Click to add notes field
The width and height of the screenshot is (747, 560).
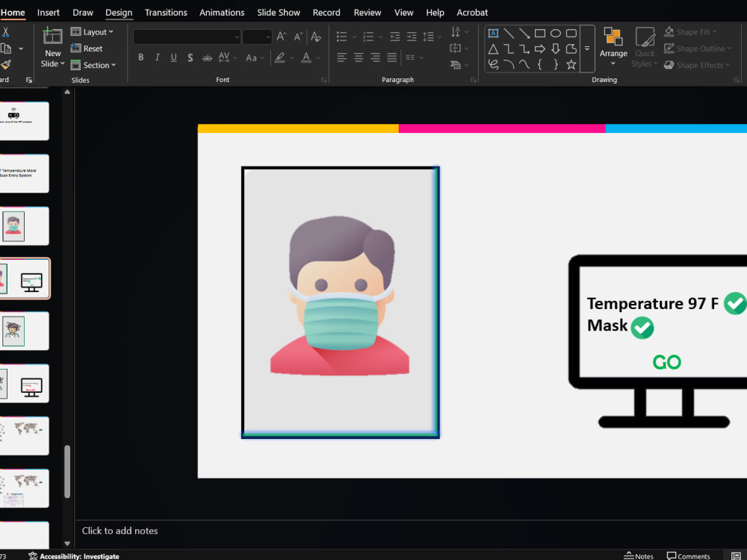[120, 530]
